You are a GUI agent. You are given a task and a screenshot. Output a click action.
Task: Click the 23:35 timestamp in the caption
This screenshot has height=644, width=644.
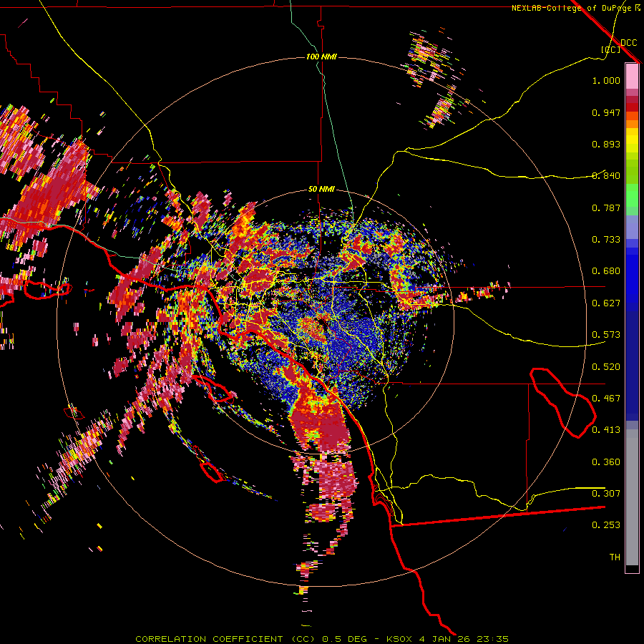click(x=492, y=639)
